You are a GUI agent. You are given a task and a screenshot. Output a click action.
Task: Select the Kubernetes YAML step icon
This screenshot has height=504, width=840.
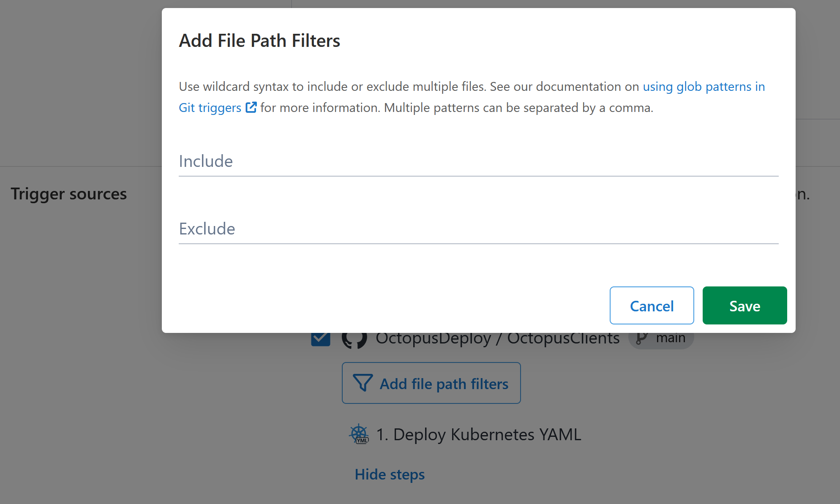click(x=360, y=434)
